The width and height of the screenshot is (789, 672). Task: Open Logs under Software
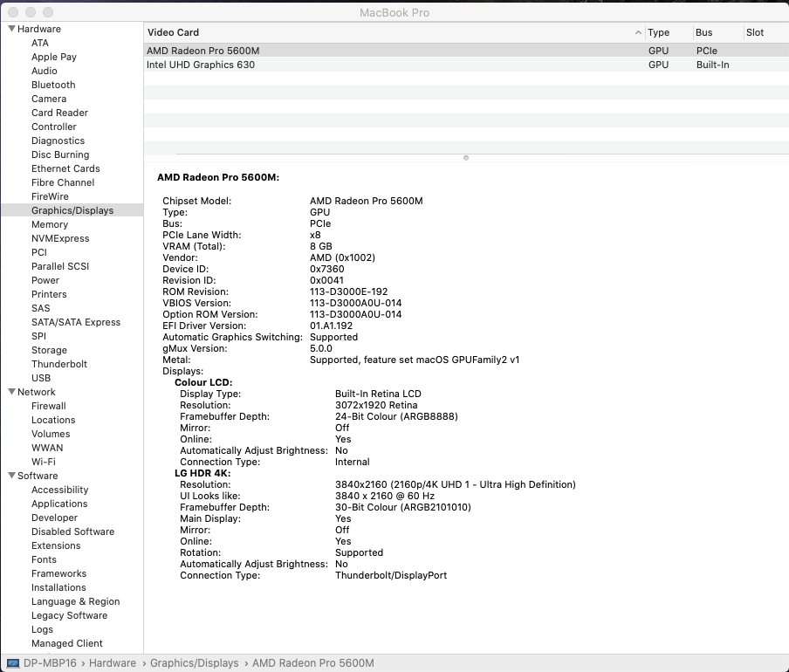(42, 629)
